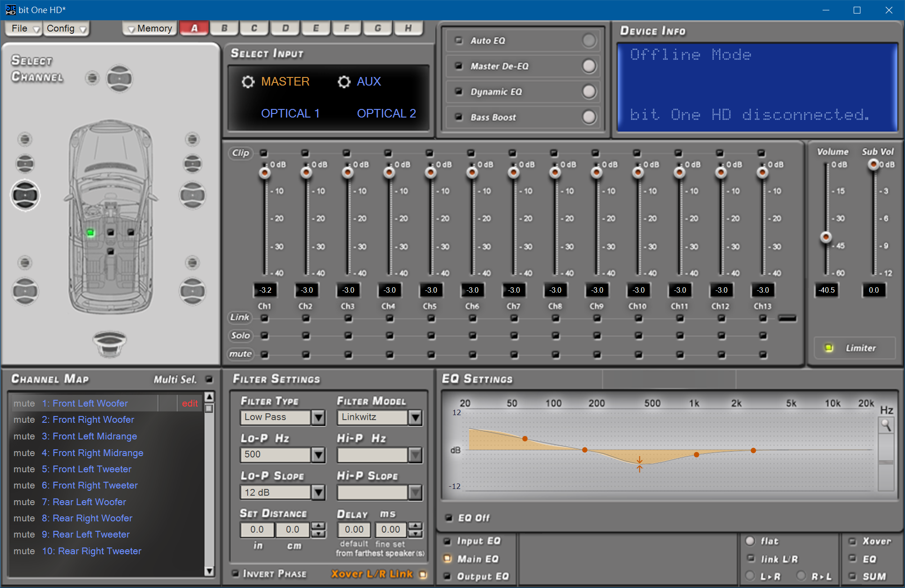Select the front left seat listening position
Screen dimensions: 905x588
(90, 232)
